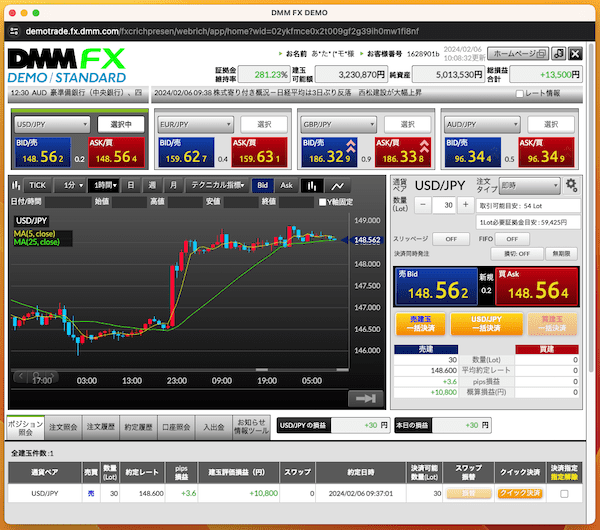
Task: Select the 月 monthly chart button
Action: click(173, 186)
